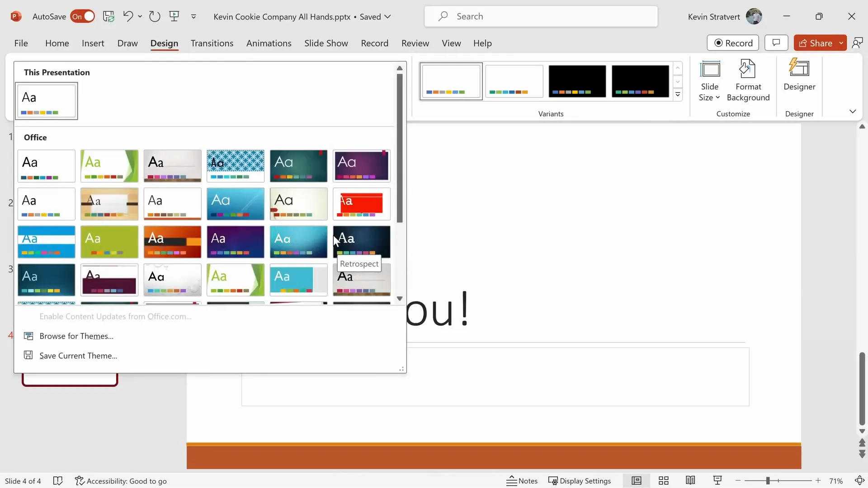This screenshot has width=868, height=488.
Task: Open the Animations tab
Action: point(269,43)
